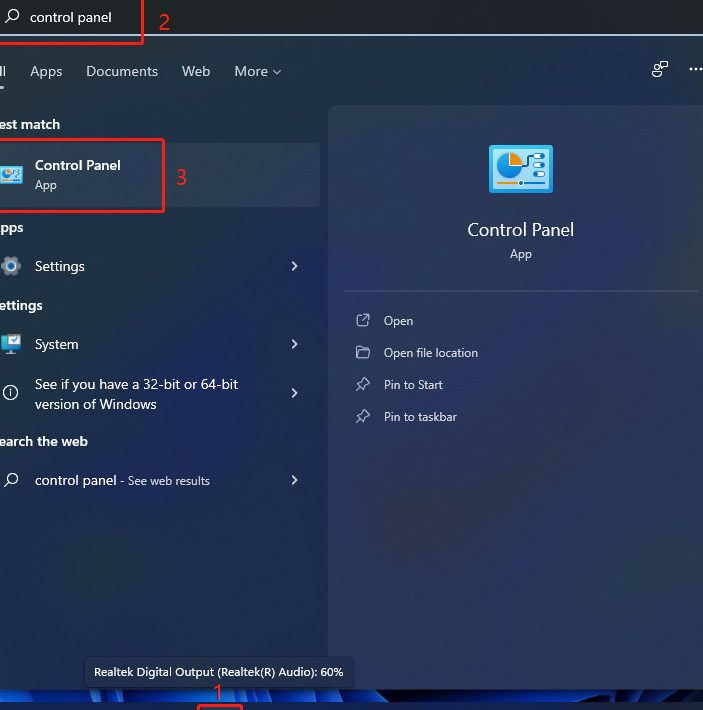This screenshot has height=710, width=703.
Task: Click the Control Panel icon in best match
Action: point(11,175)
